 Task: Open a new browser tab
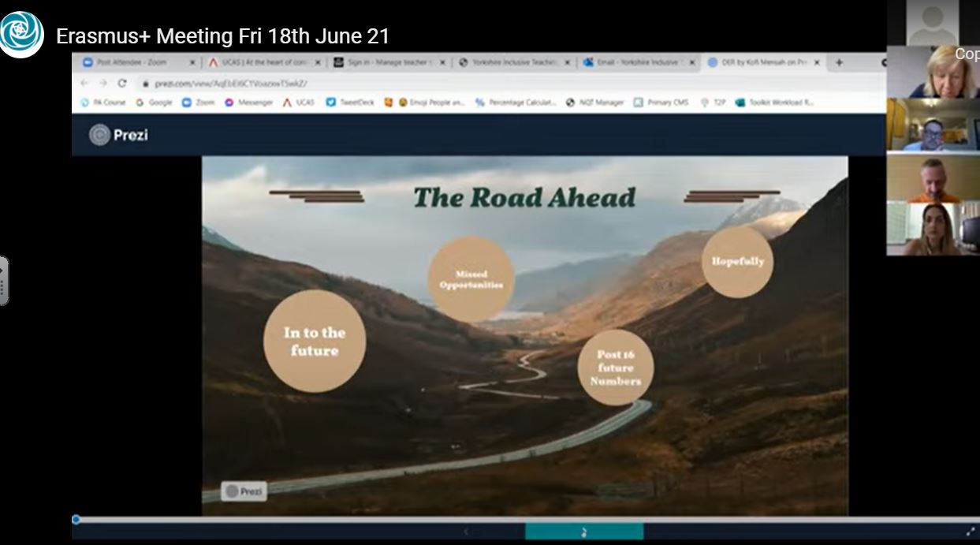click(x=839, y=62)
